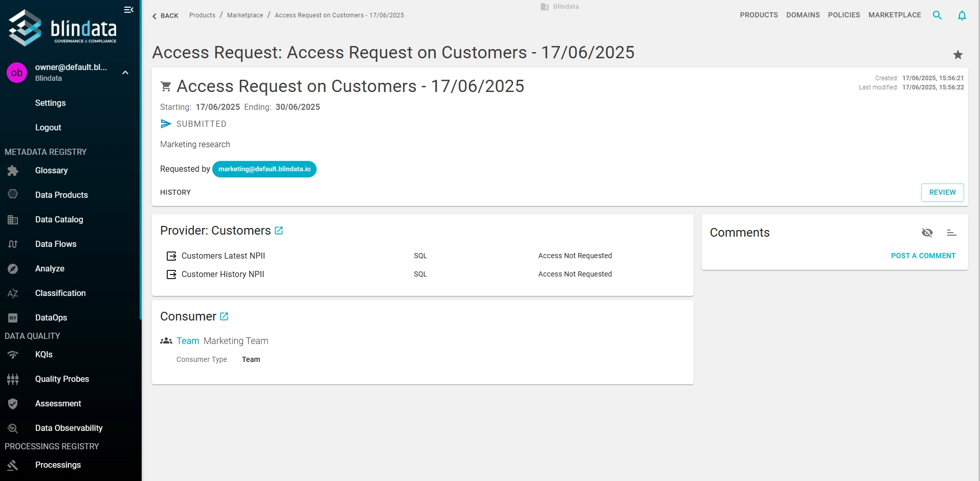980x481 pixels.
Task: Navigate to Quality Probes section
Action: click(62, 379)
